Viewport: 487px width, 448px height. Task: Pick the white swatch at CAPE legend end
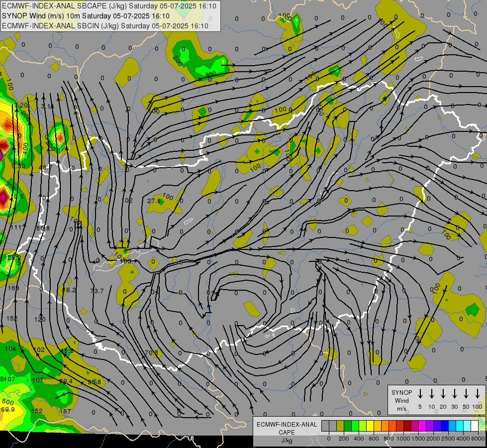coord(474,426)
